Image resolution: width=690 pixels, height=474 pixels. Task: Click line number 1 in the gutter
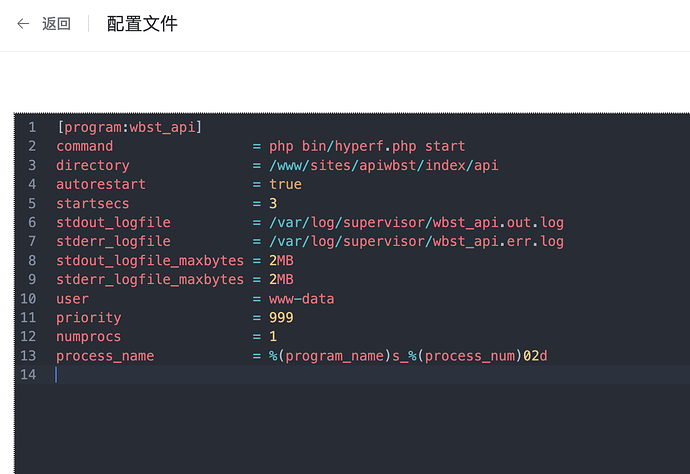tap(32, 127)
